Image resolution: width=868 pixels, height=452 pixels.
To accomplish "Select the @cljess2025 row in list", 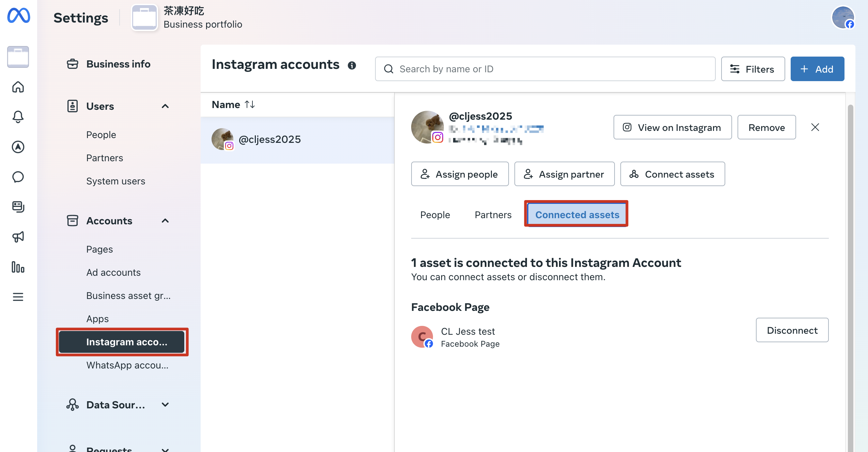I will [x=297, y=140].
